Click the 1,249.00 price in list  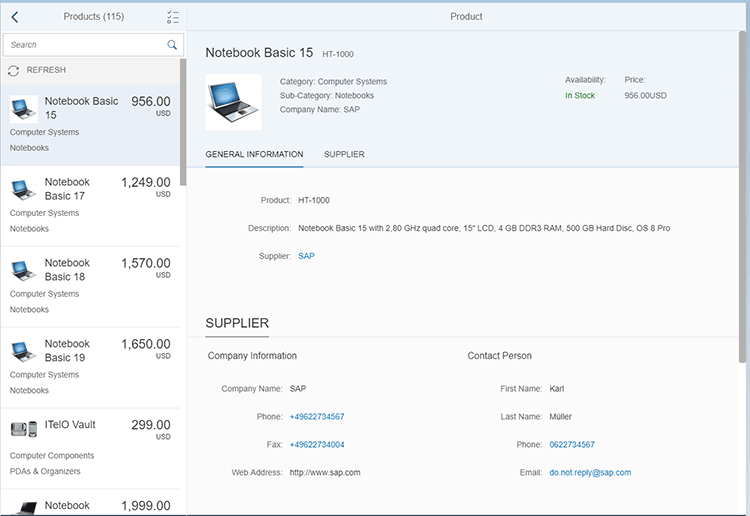tap(145, 182)
